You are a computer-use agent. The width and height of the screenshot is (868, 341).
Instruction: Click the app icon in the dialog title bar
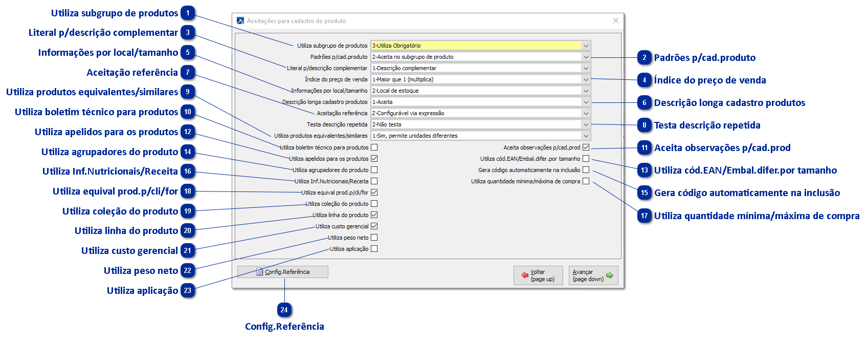240,20
